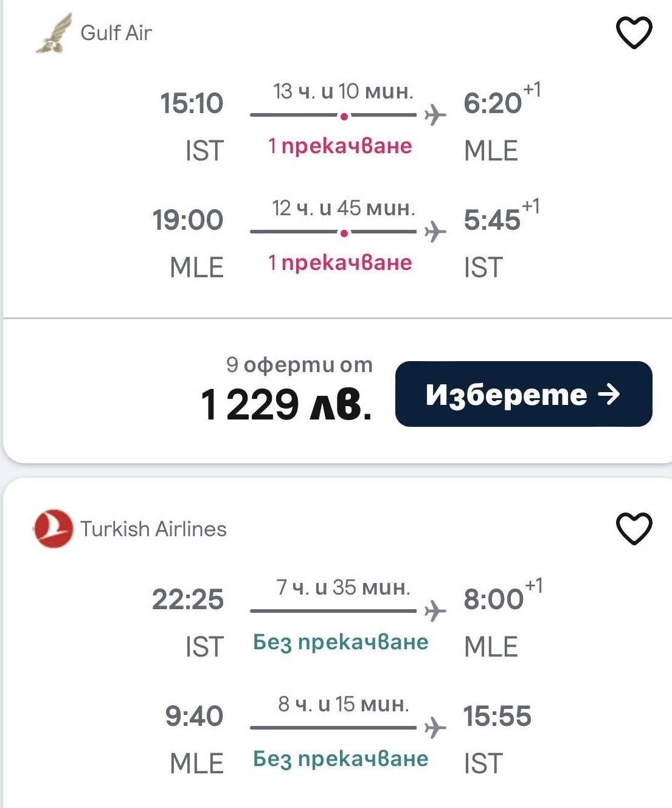Click 1 прекачване on the 19:00 flight
This screenshot has width=672, height=808.
[x=341, y=263]
